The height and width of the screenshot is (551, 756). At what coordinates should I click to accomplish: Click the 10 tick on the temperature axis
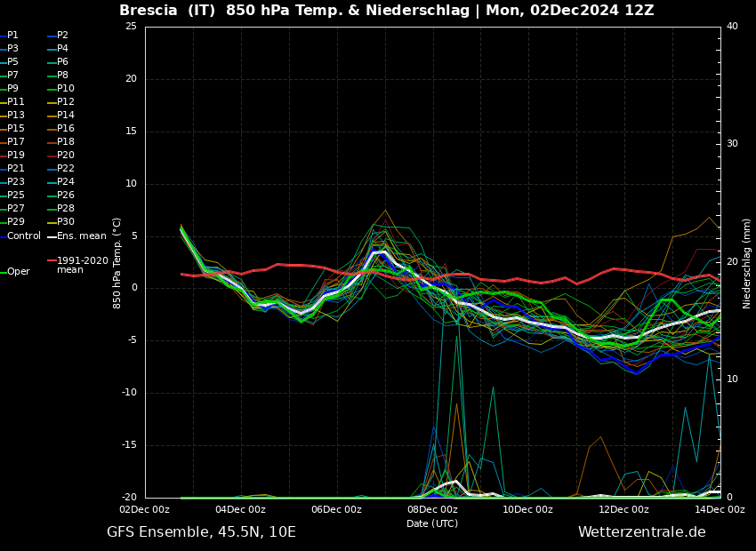coord(131,184)
